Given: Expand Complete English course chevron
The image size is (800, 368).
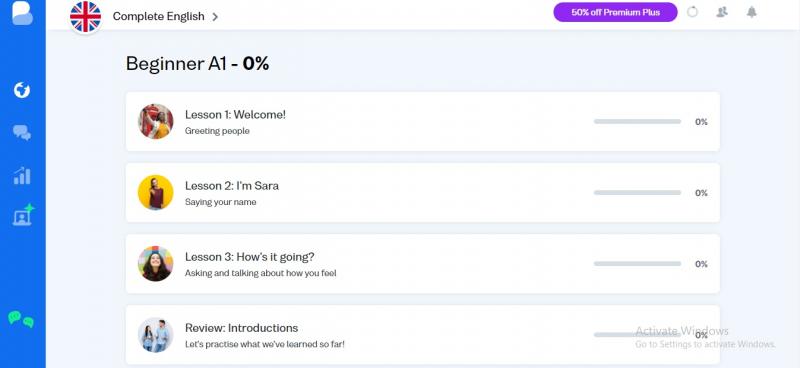Looking at the screenshot, I should click(215, 16).
